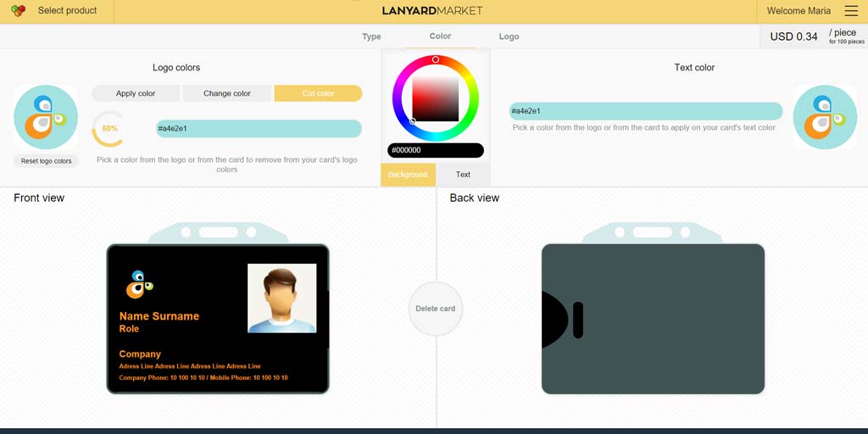The image size is (868, 434).
Task: Select Cut color option
Action: (318, 93)
